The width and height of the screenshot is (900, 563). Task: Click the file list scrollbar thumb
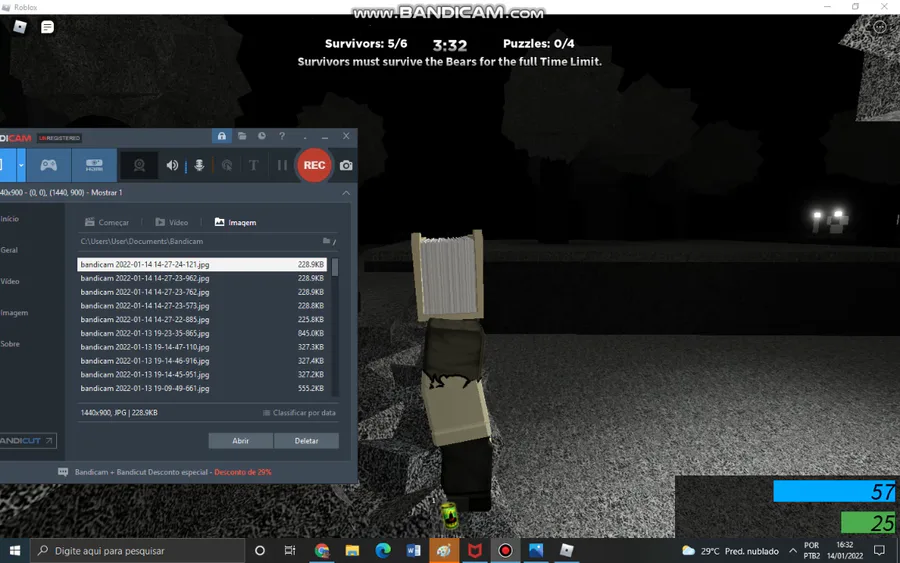(x=335, y=267)
